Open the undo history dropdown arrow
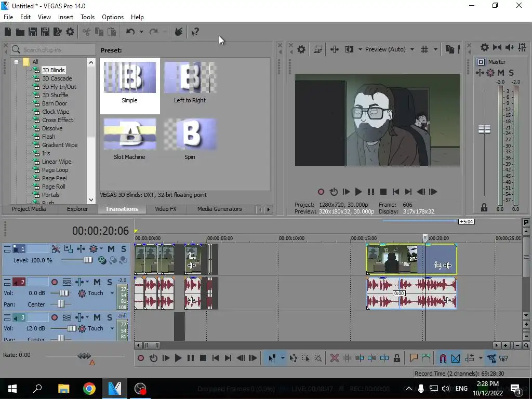The height and width of the screenshot is (399, 532). point(141,32)
